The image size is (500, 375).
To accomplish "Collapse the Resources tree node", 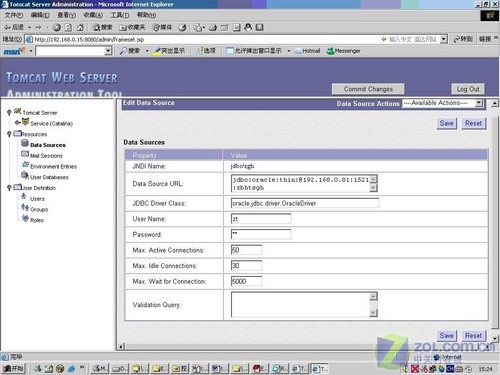I will [9, 134].
